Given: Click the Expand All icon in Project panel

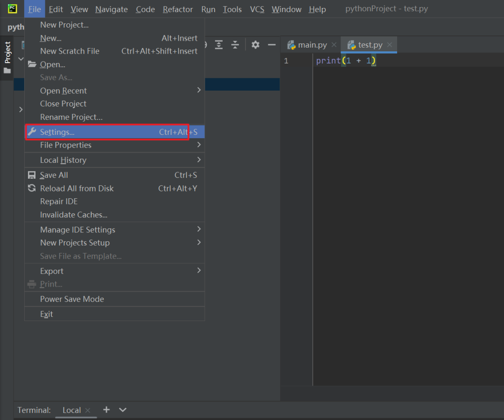Looking at the screenshot, I should tap(219, 45).
